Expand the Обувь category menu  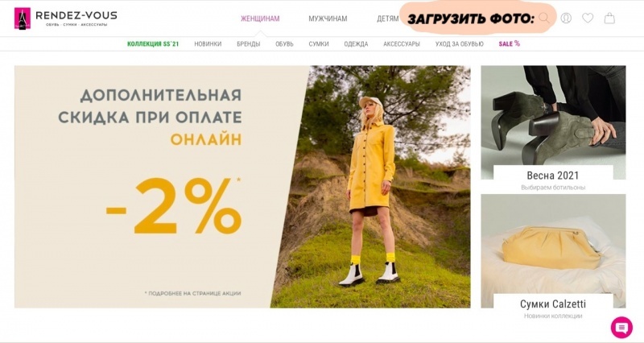coord(284,44)
